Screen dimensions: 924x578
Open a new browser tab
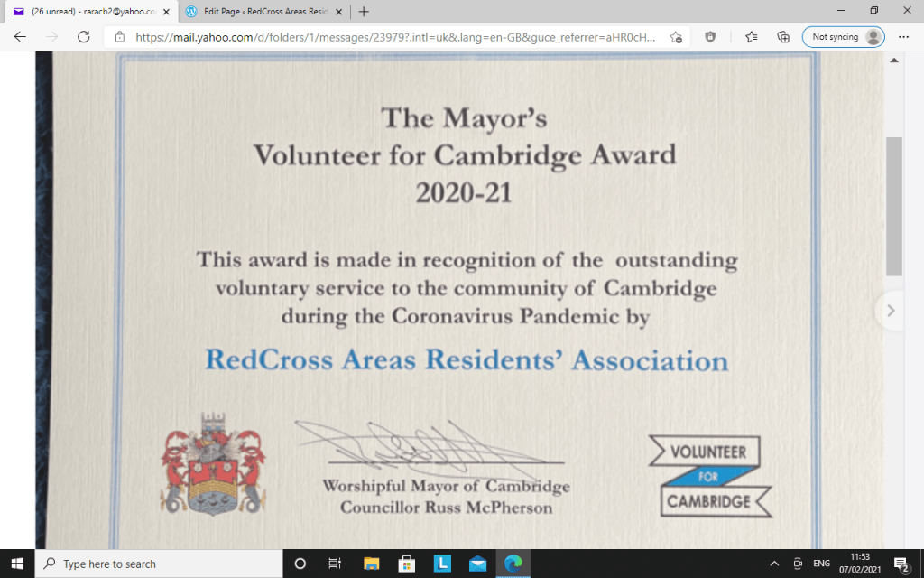[x=364, y=12]
